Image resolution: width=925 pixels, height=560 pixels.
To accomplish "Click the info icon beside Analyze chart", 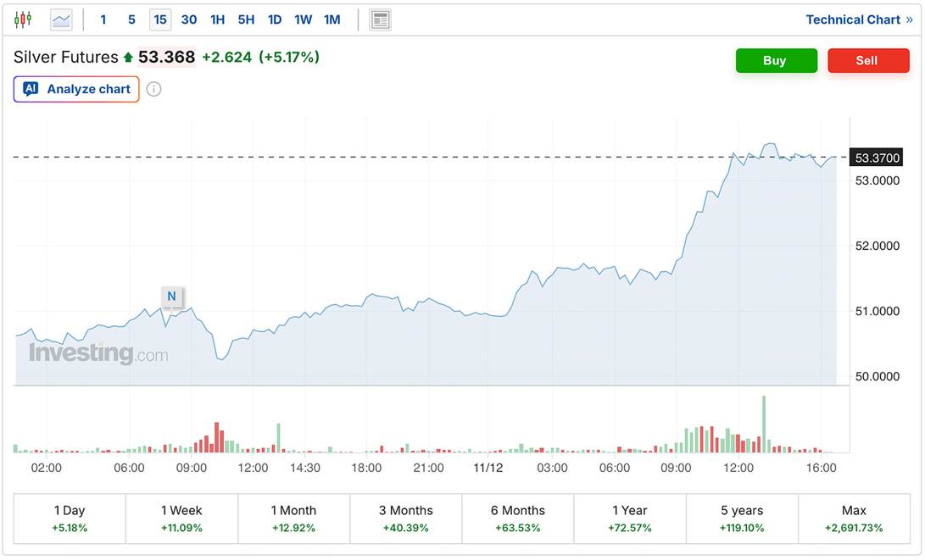I will coord(153,89).
